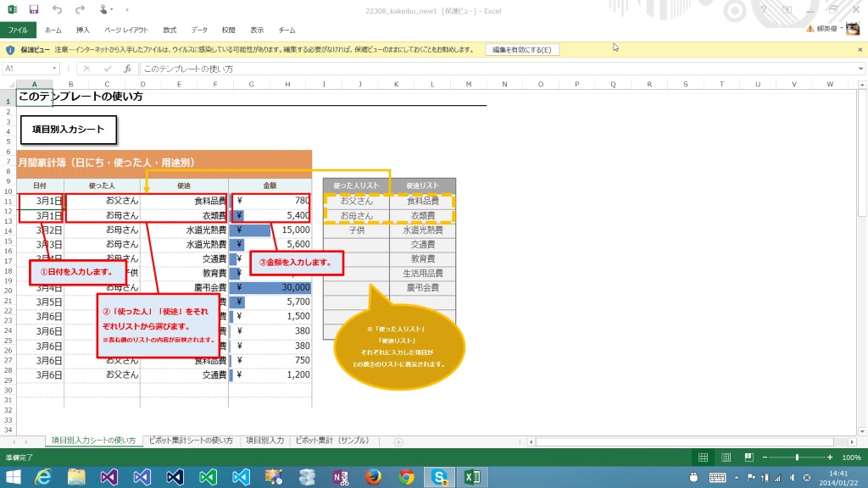
Task: Click the 100% zoom level text
Action: (851, 457)
